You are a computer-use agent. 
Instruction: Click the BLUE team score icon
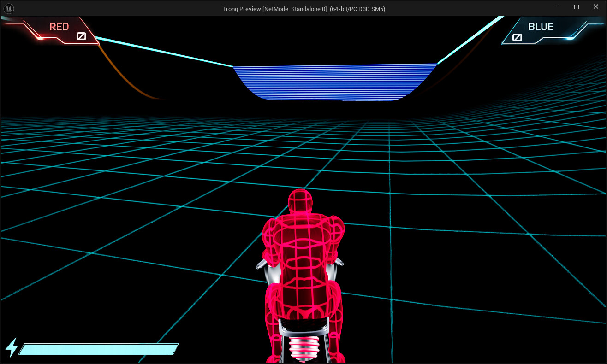tap(517, 37)
